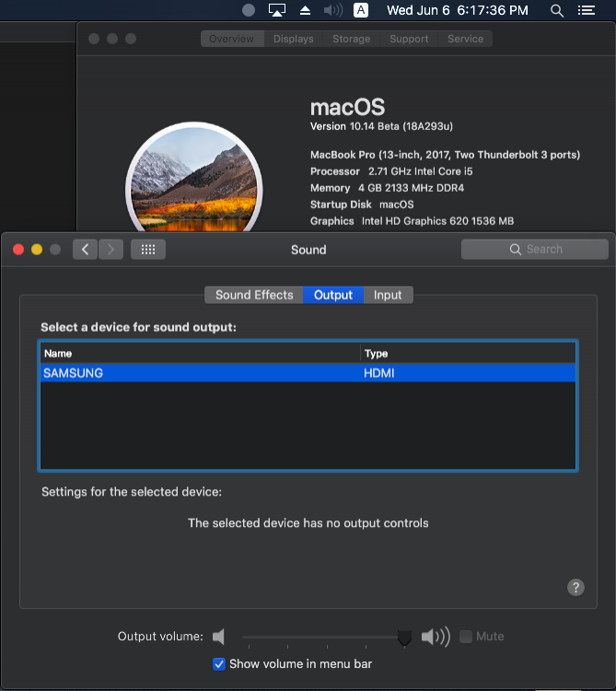Click the MacBook Pro model line
The image size is (616, 691).
445,155
